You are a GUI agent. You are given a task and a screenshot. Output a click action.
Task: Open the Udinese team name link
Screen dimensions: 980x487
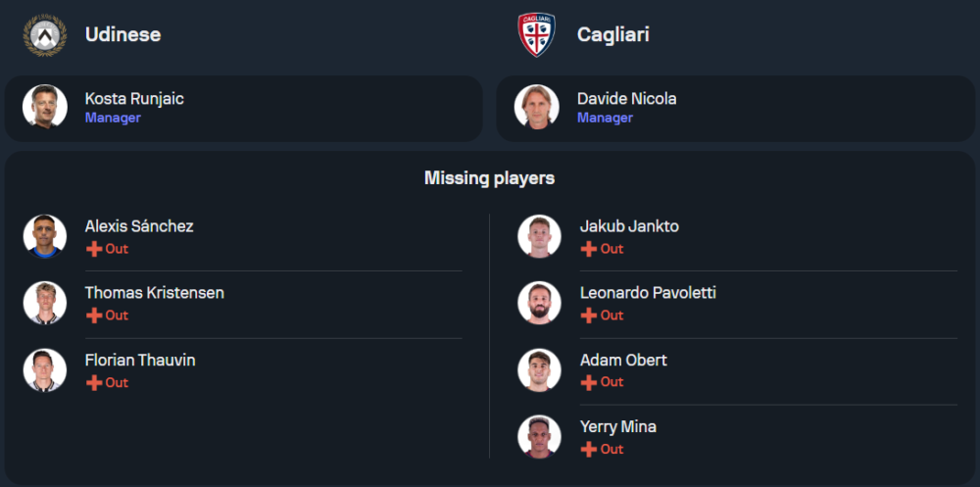[x=122, y=35]
